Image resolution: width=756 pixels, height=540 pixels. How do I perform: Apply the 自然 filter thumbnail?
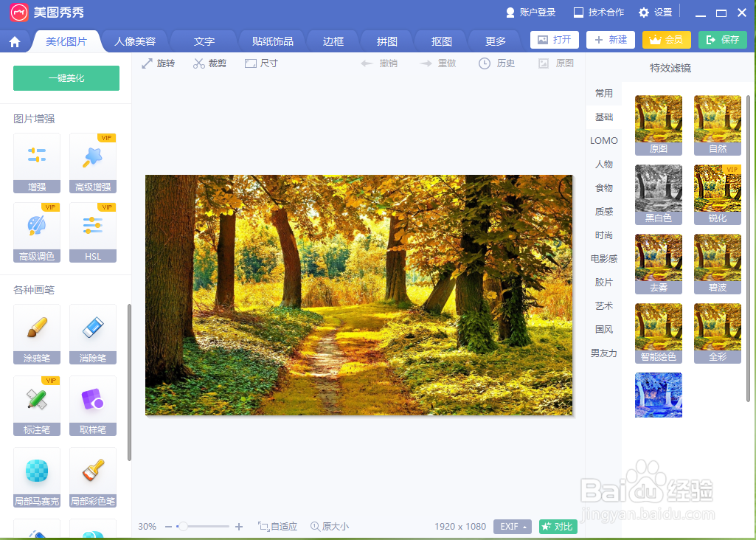tap(718, 125)
